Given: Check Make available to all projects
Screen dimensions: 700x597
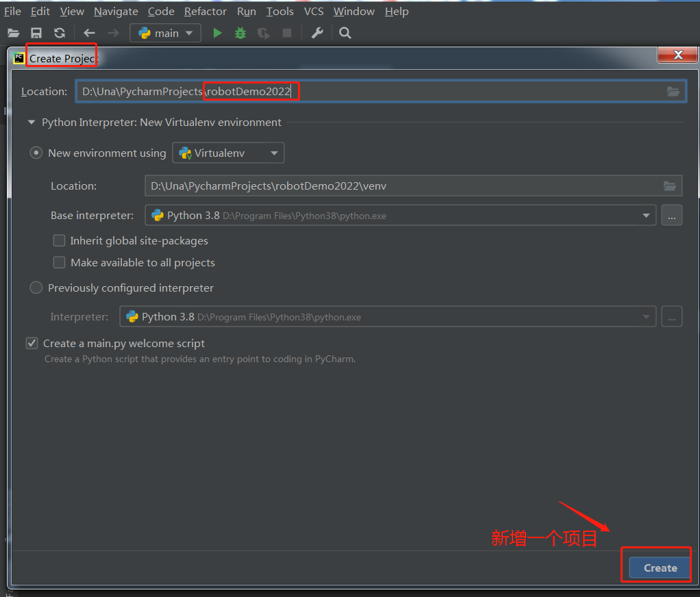Looking at the screenshot, I should point(59,262).
